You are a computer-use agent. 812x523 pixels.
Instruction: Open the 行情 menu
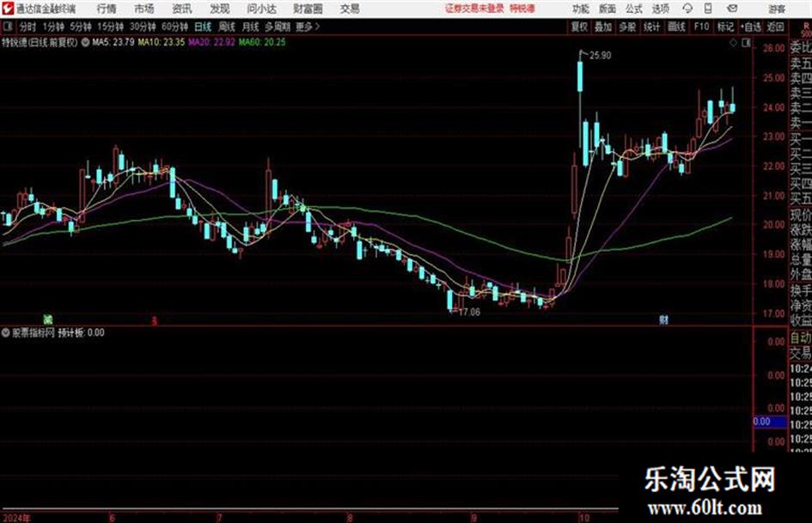[107, 9]
